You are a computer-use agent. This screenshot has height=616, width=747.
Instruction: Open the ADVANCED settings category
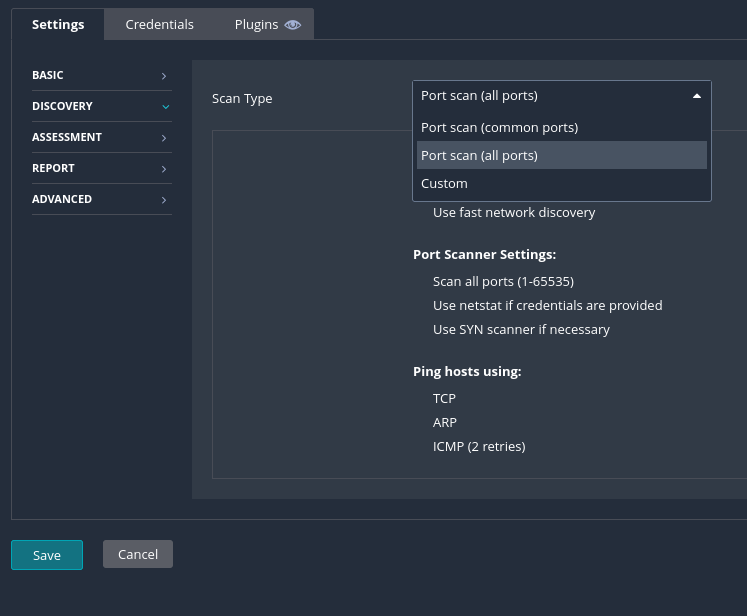[62, 199]
